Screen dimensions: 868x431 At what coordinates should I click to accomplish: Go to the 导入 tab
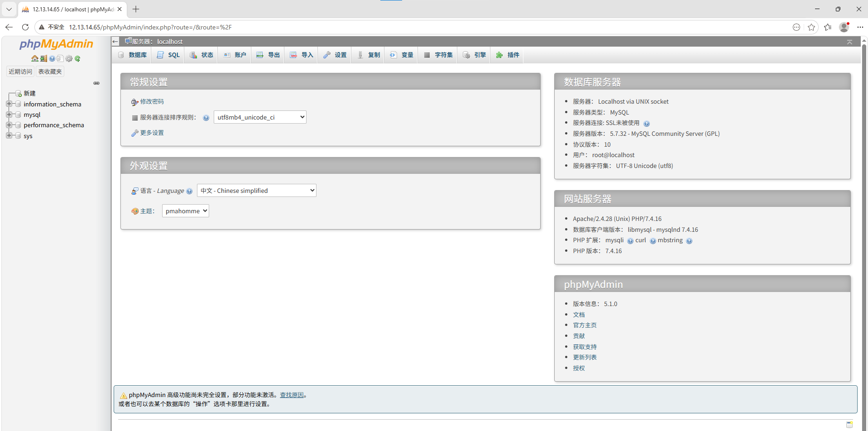tap(302, 55)
